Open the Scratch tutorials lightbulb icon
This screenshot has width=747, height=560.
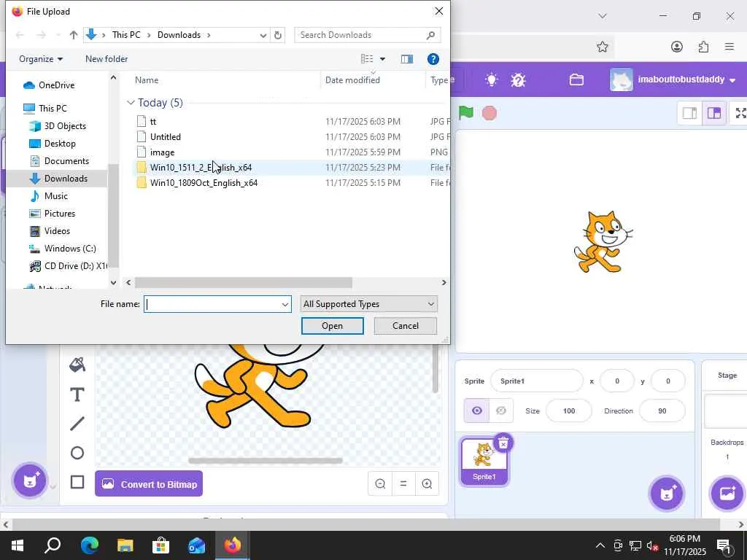pos(492,79)
